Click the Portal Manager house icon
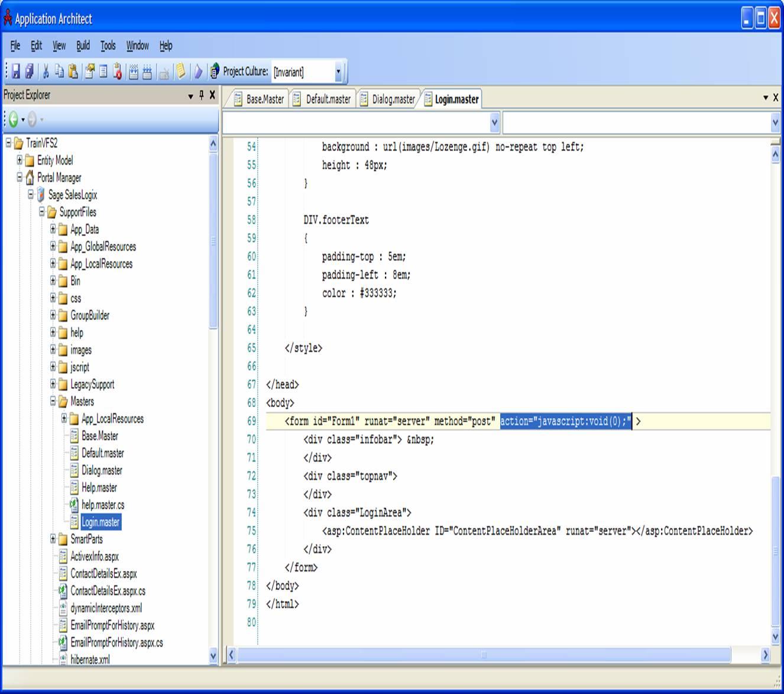784x694 pixels. coord(30,177)
